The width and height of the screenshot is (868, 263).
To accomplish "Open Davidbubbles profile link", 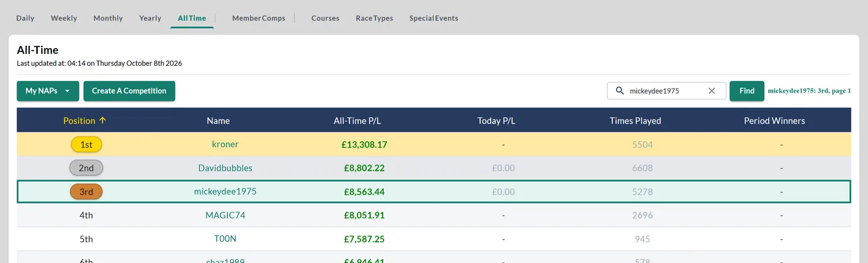I will 225,168.
